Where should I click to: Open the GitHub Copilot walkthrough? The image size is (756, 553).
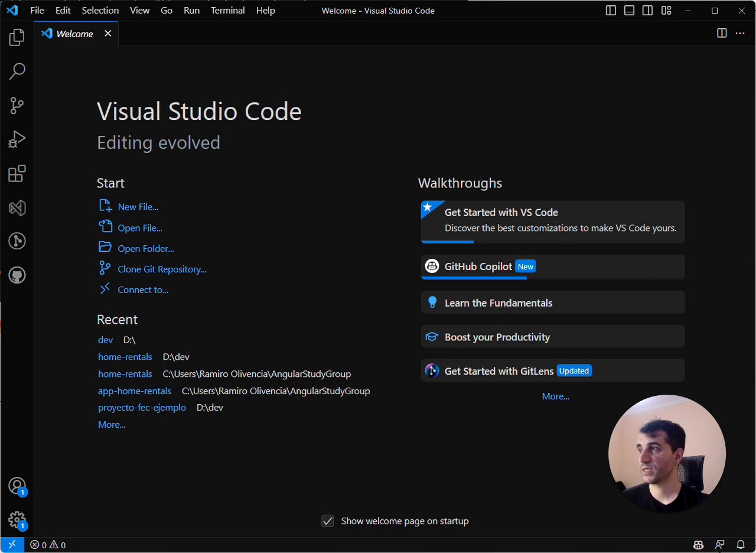click(553, 267)
